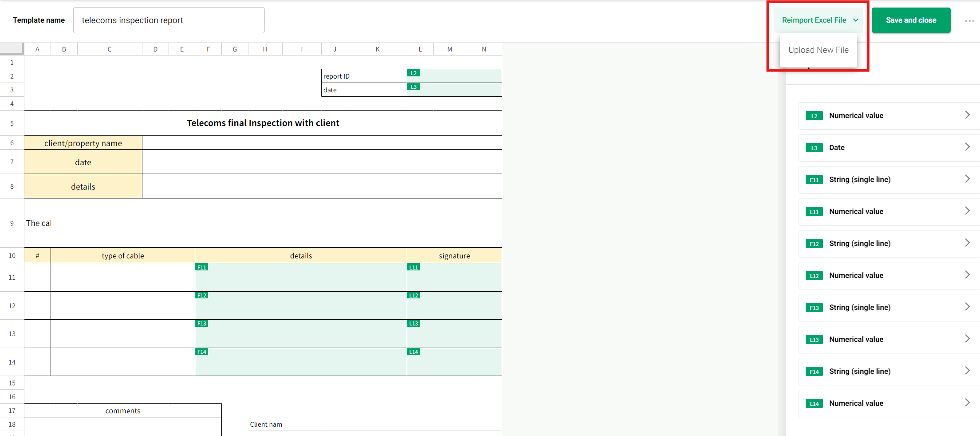Screen dimensions: 980x436
Task: Select the F11 field tag in the details column
Action: pos(202,267)
